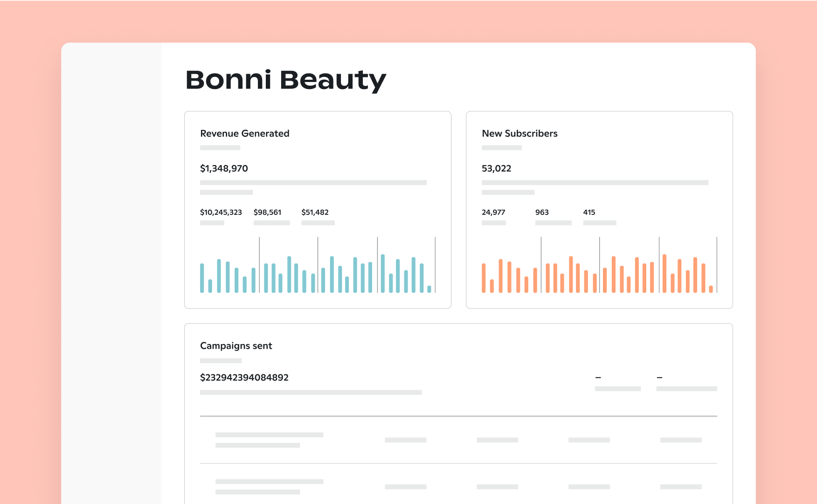Image resolution: width=817 pixels, height=504 pixels.
Task: Click the $1,348,970 revenue total
Action: click(224, 168)
